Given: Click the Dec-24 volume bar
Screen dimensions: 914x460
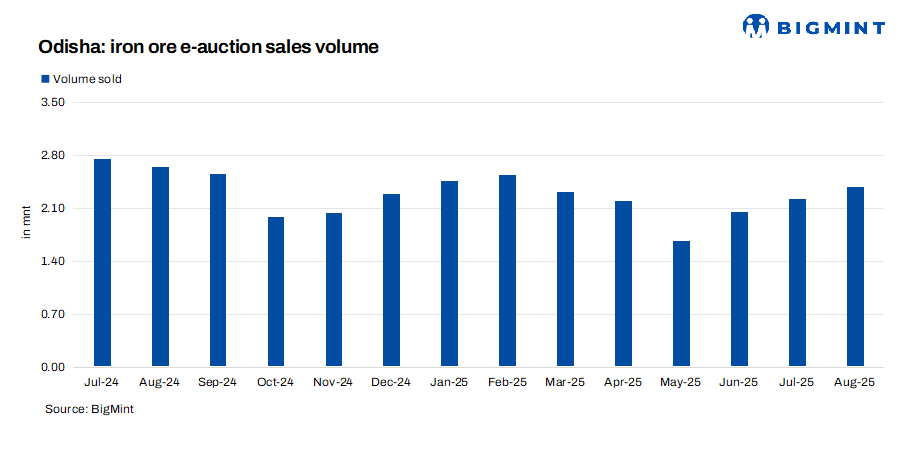Looking at the screenshot, I should [x=392, y=281].
